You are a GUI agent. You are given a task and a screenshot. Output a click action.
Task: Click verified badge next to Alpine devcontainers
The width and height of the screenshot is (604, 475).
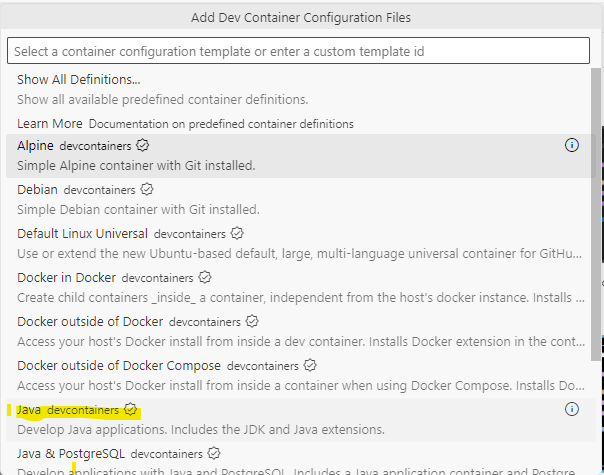(x=143, y=146)
